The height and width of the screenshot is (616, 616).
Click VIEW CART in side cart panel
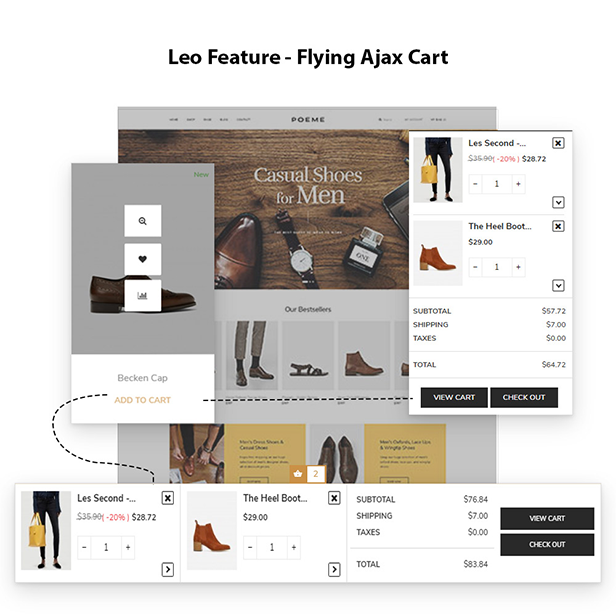pos(454,397)
